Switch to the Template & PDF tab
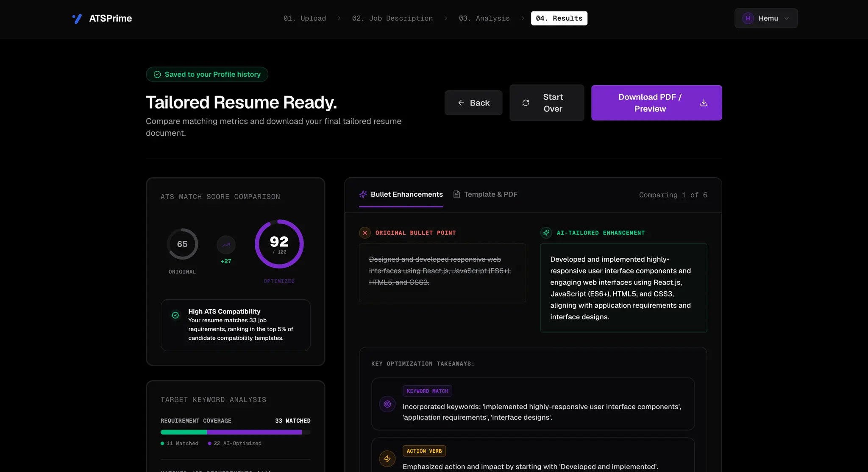Viewport: 868px width, 472px height. (x=485, y=194)
